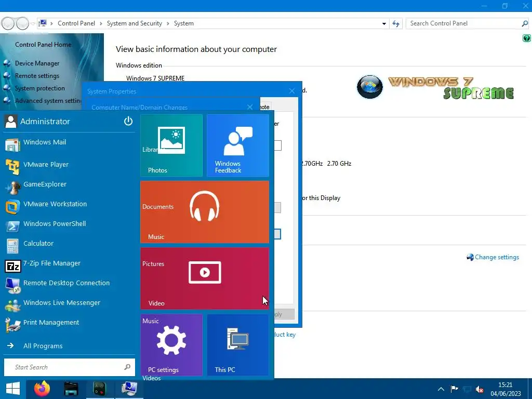532x399 pixels.
Task: Switch to the System control panel taskbar icon
Action: pos(129,389)
